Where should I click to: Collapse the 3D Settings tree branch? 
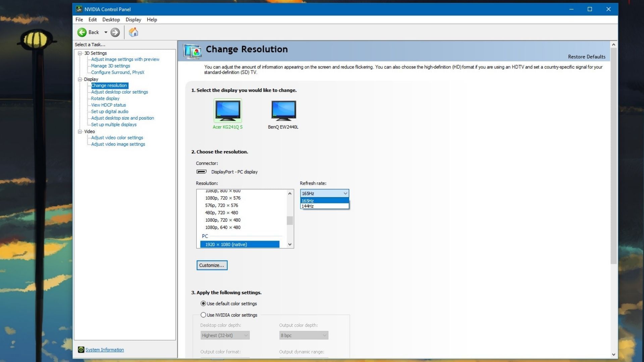click(79, 53)
